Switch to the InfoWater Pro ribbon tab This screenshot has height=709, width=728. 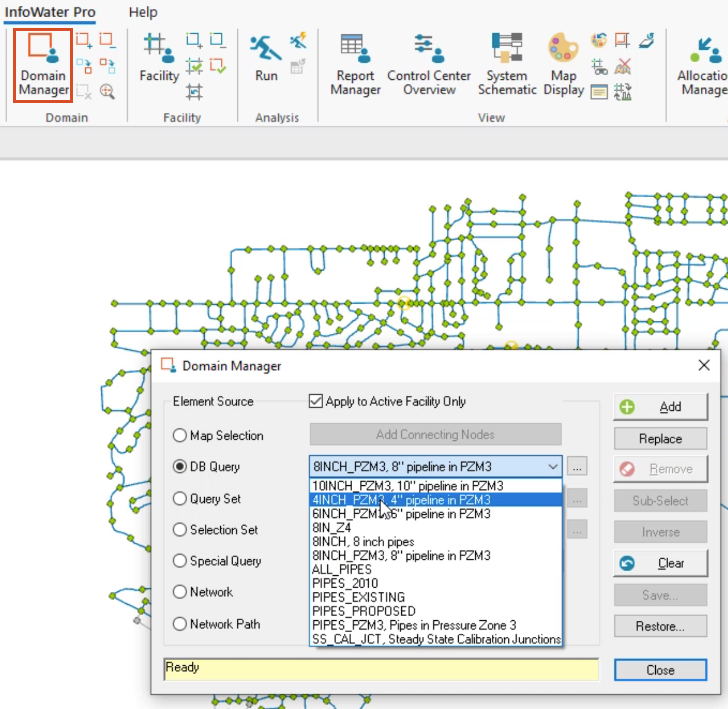click(50, 12)
